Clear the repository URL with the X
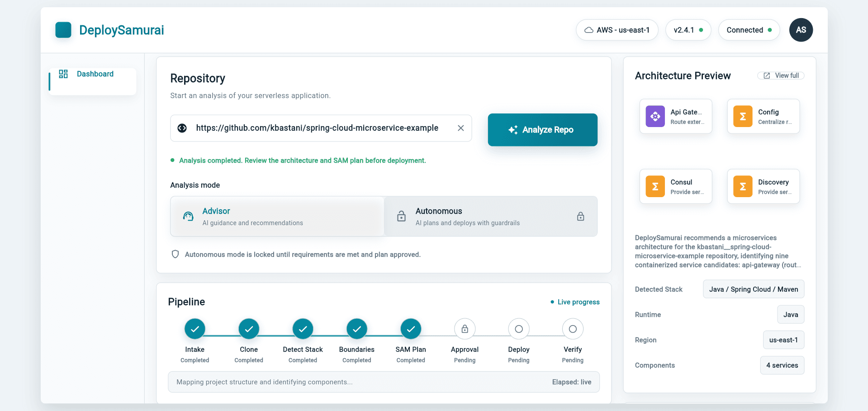The height and width of the screenshot is (411, 868). coord(460,128)
